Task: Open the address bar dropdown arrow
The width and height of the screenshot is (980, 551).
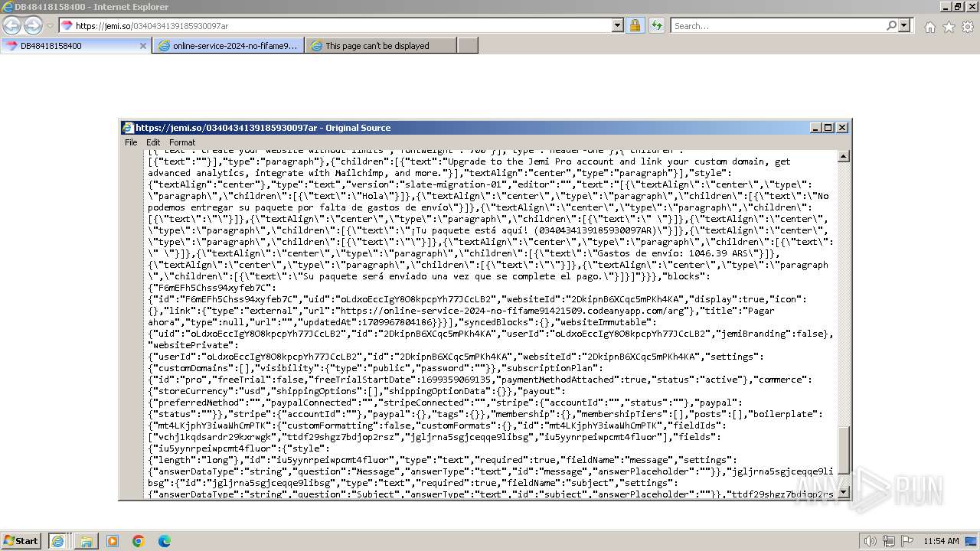Action: (x=618, y=25)
